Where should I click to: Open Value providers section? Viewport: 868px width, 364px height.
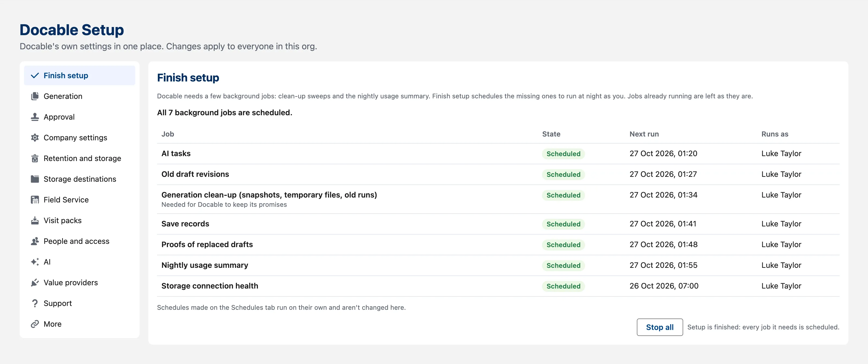coord(80,283)
